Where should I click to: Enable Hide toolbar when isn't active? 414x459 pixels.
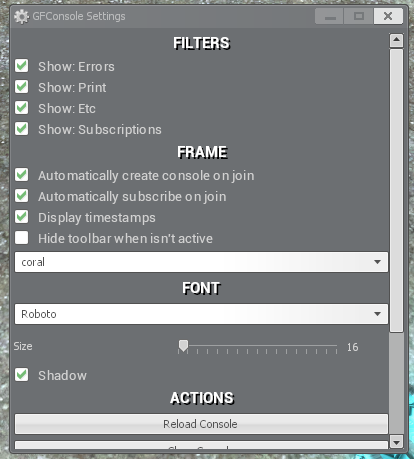click(x=22, y=238)
